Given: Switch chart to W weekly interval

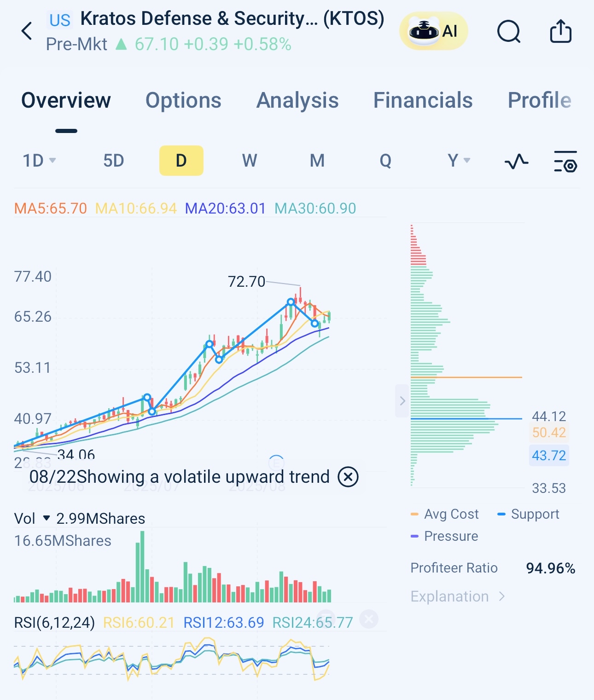Looking at the screenshot, I should (249, 161).
